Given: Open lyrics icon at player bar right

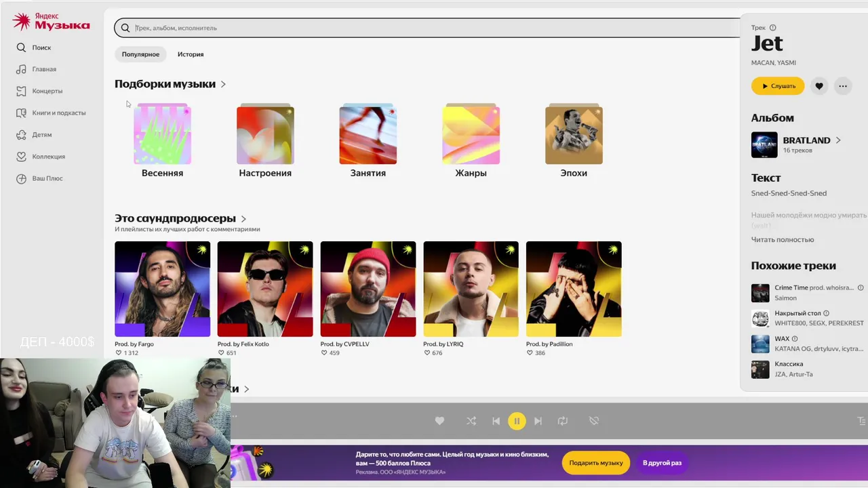Looking at the screenshot, I should [x=862, y=421].
